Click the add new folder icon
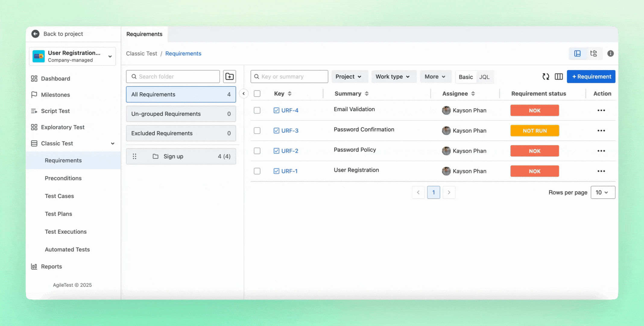The image size is (644, 326). [229, 77]
